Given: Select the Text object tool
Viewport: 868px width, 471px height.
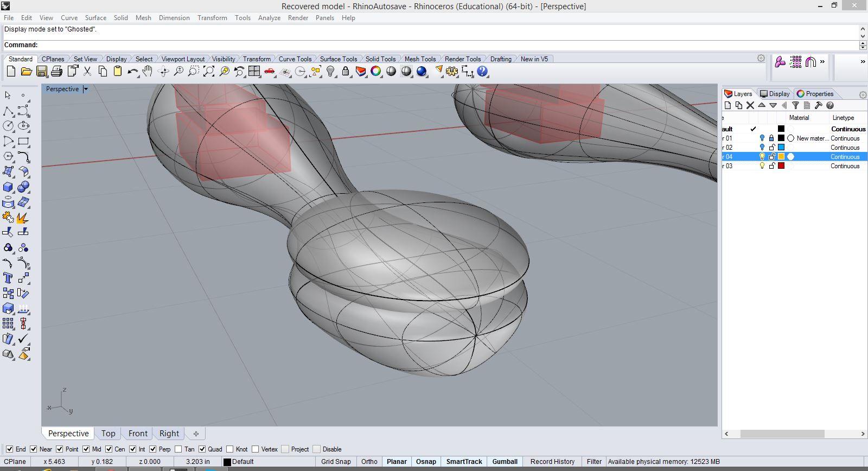Looking at the screenshot, I should tap(8, 278).
